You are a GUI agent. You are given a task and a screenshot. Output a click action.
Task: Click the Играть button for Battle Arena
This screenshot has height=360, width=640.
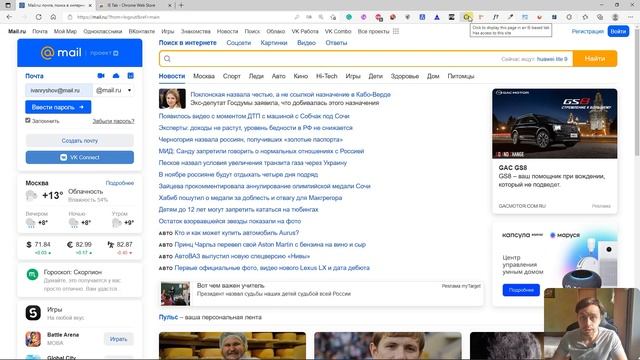click(118, 339)
